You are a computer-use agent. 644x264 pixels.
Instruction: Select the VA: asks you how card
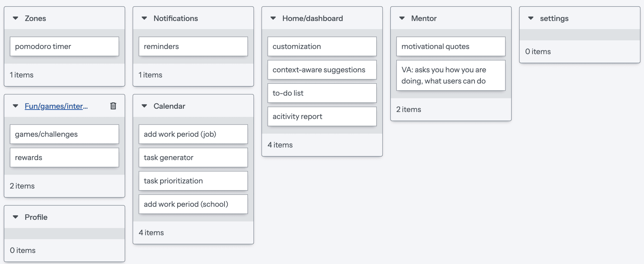[x=451, y=75]
